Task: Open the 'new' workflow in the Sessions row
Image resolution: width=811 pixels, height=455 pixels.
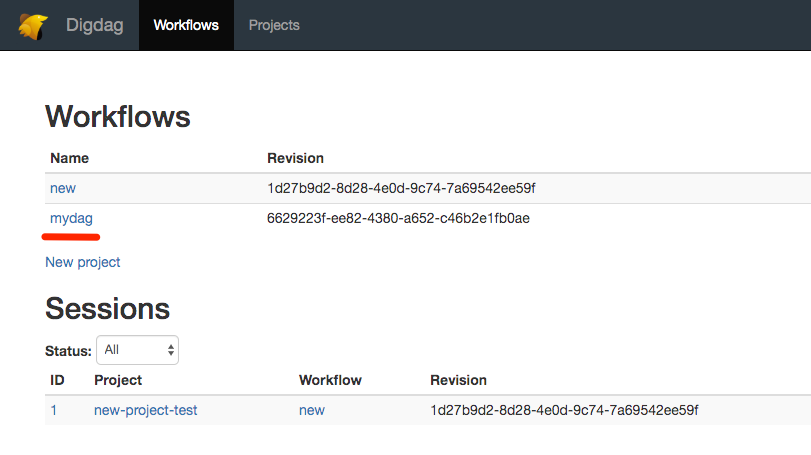Action: (312, 410)
